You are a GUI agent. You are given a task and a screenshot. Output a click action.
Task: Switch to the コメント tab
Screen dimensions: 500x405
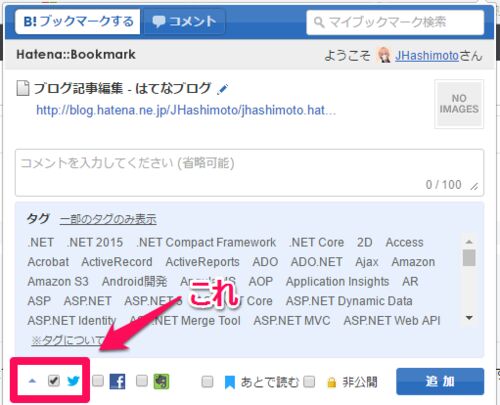184,22
